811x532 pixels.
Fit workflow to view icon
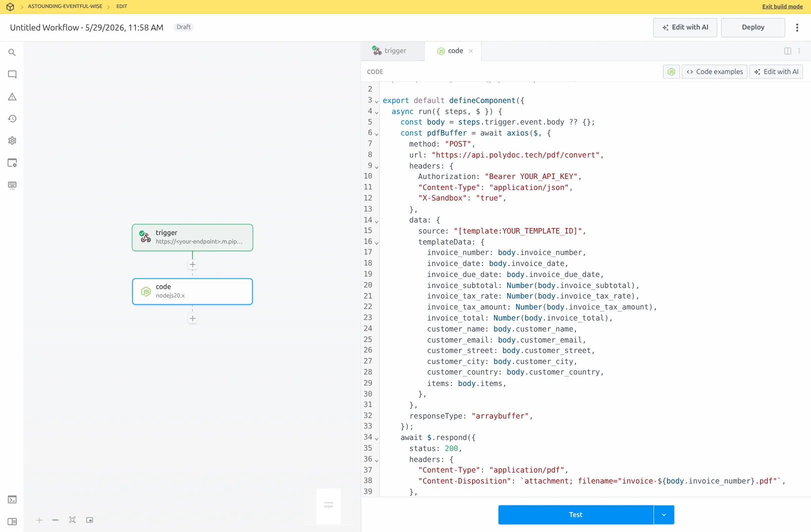(72, 520)
